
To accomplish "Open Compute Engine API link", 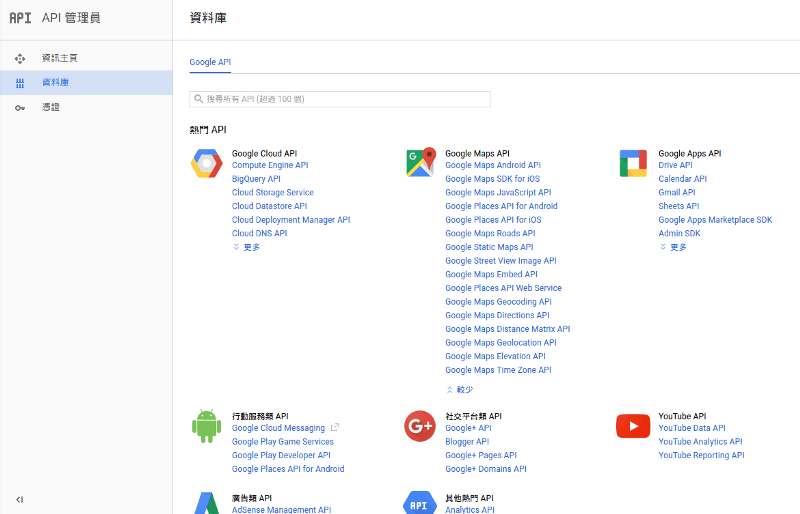I will [270, 165].
